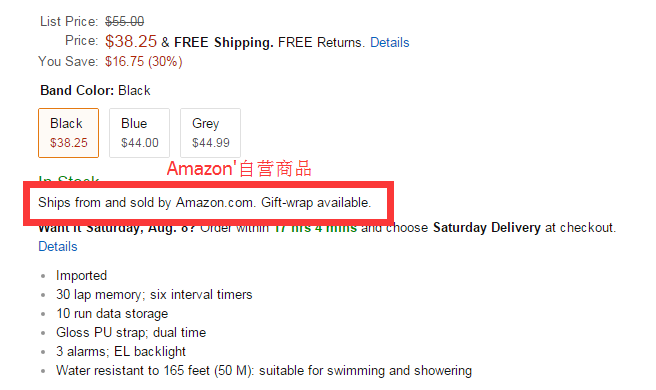The image size is (656, 390).
Task: Choose the Blue $44.00 band option
Action: 140,133
